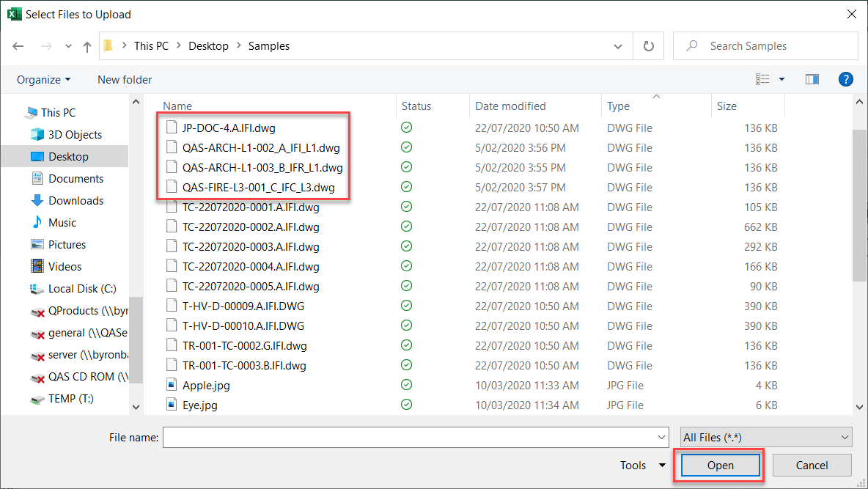
Task: Change view using the view icon
Action: point(762,79)
